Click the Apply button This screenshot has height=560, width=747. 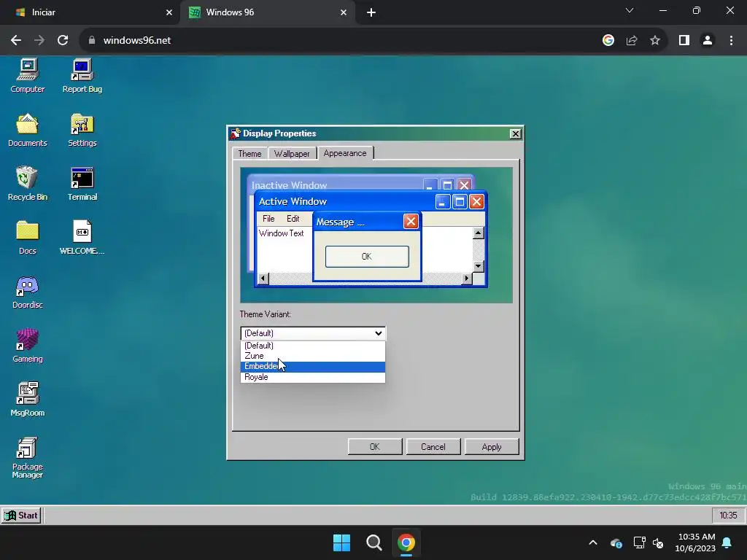coord(492,447)
